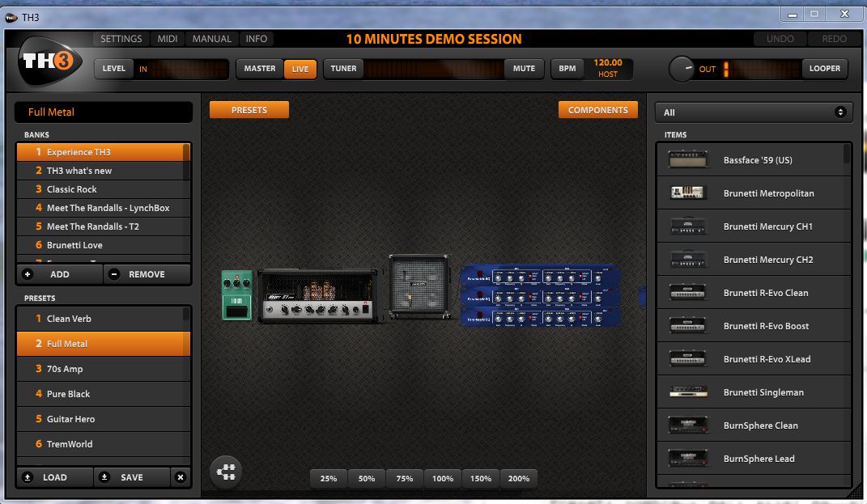The image size is (867, 504).
Task: Click the Full Metal preset name field
Action: tap(104, 112)
